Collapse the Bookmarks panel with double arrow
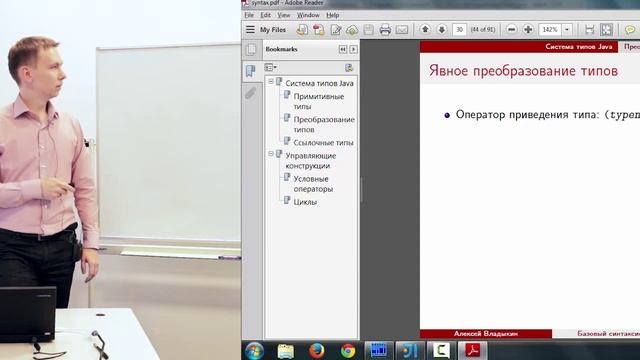This screenshot has height=360, width=640. point(342,49)
